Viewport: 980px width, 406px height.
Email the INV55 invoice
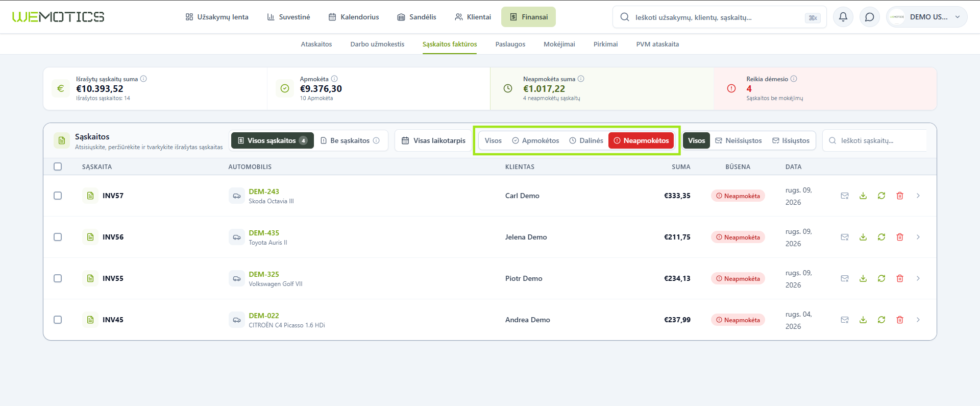(x=845, y=278)
